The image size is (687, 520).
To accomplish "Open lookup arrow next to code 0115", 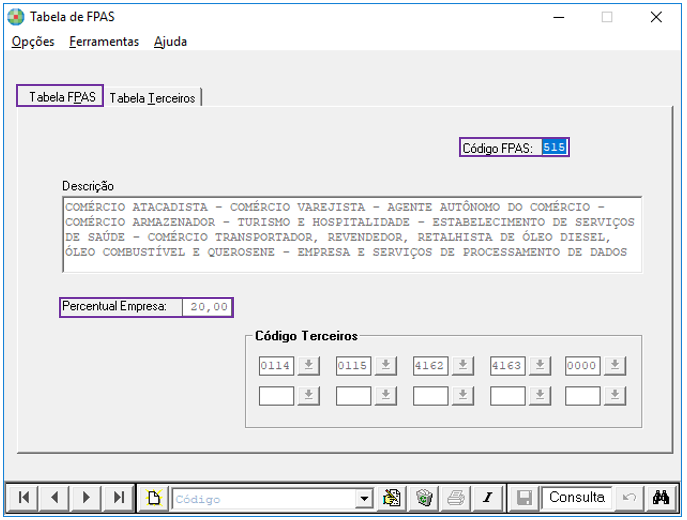I will click(x=386, y=365).
